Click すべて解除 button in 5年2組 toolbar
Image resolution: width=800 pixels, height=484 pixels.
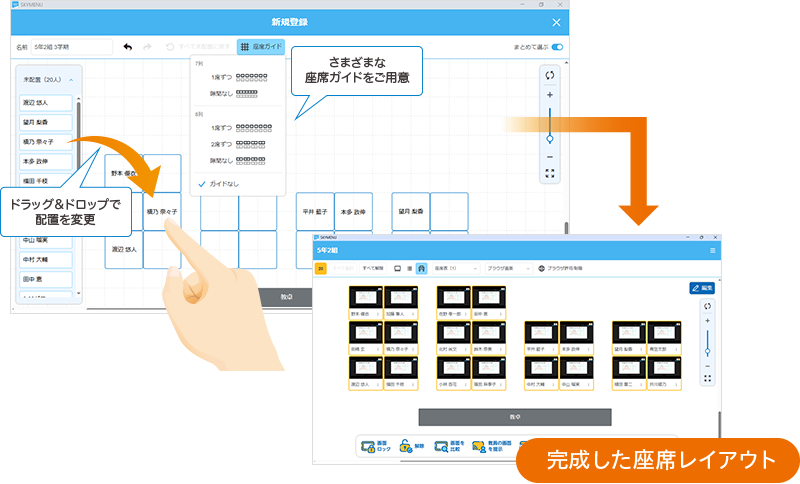372,268
